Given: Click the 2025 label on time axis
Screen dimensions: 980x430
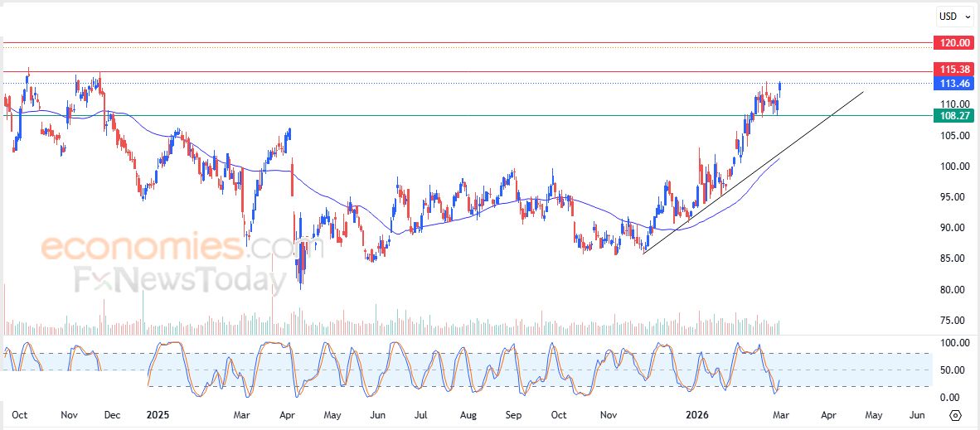Looking at the screenshot, I should [x=158, y=415].
